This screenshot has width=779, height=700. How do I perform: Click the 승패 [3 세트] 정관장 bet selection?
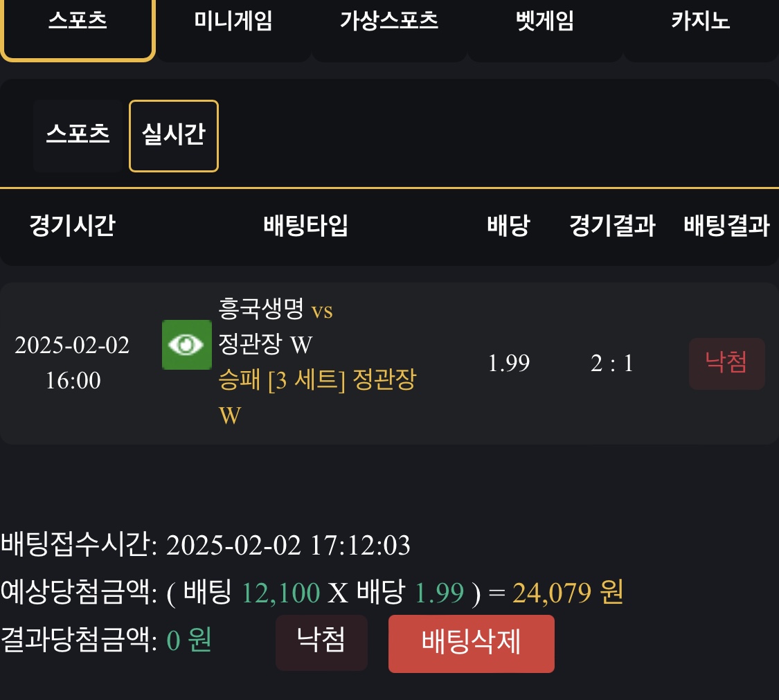click(x=317, y=380)
